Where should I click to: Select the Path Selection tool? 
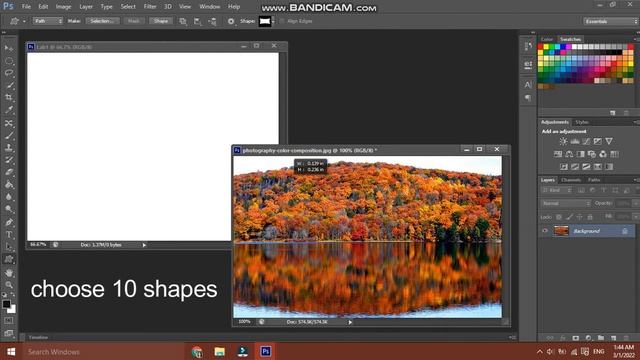pos(9,247)
